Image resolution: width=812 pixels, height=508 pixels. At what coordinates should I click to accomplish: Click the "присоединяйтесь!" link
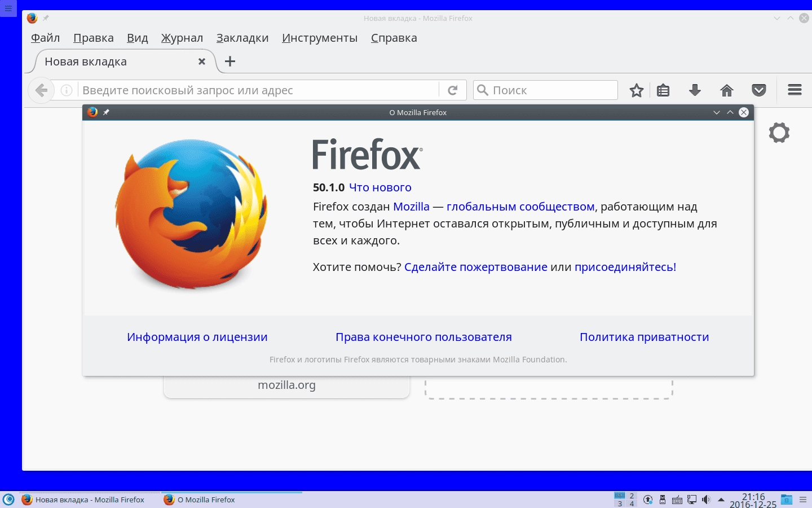[625, 267]
